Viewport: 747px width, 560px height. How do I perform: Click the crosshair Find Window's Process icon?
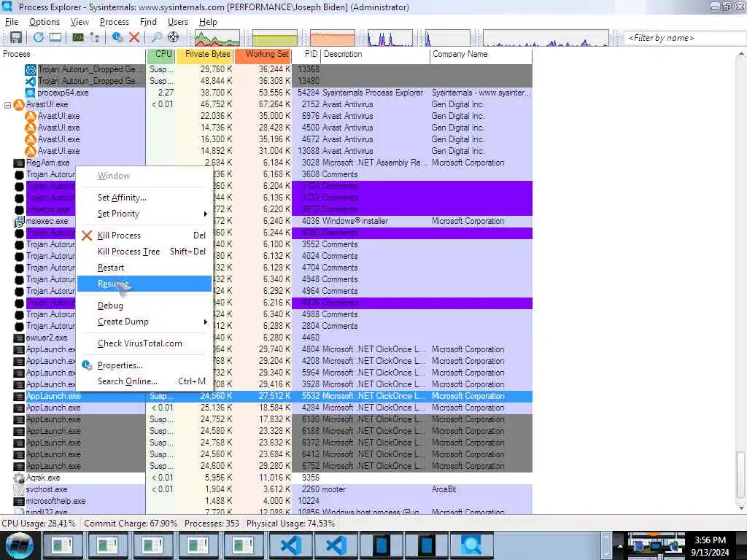pos(174,37)
